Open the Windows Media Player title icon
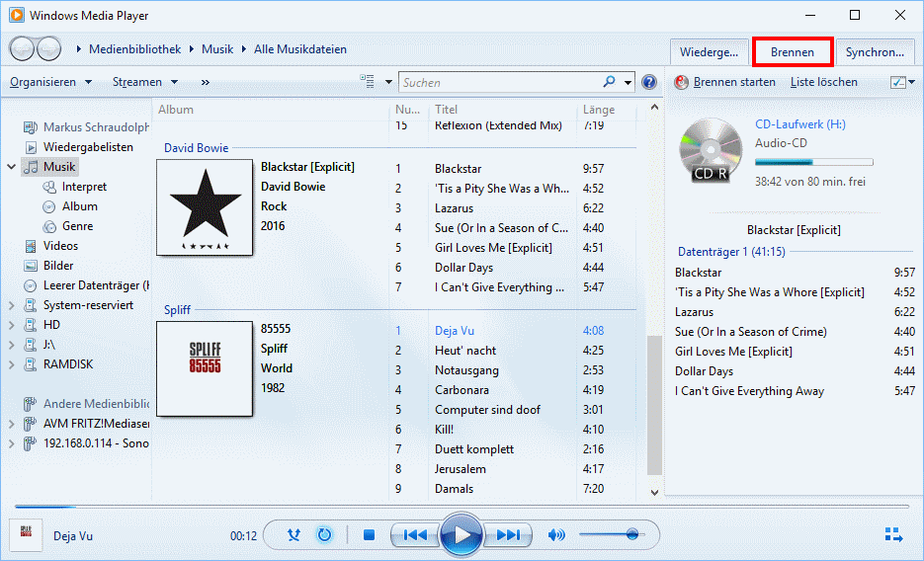This screenshot has width=924, height=561. 17,15
